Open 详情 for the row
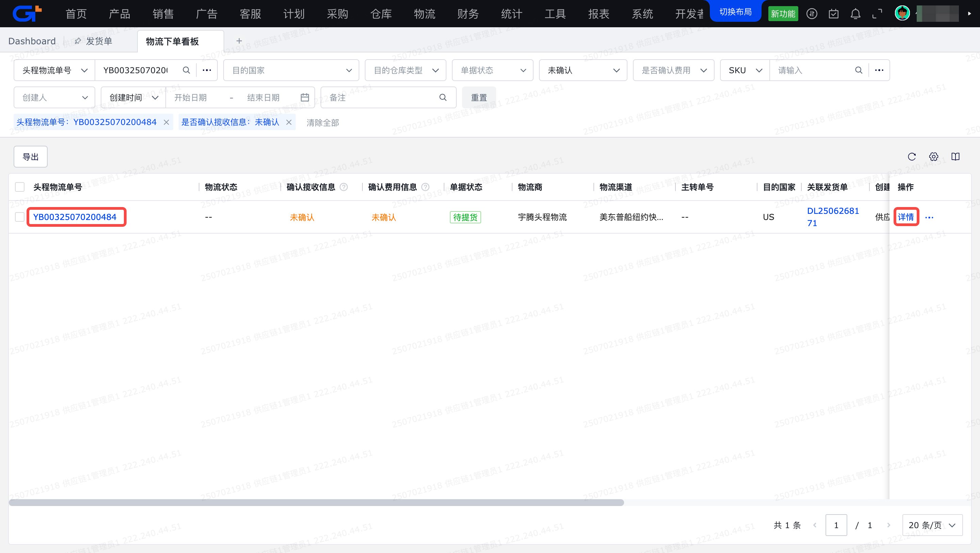This screenshot has width=980, height=553. (x=905, y=217)
